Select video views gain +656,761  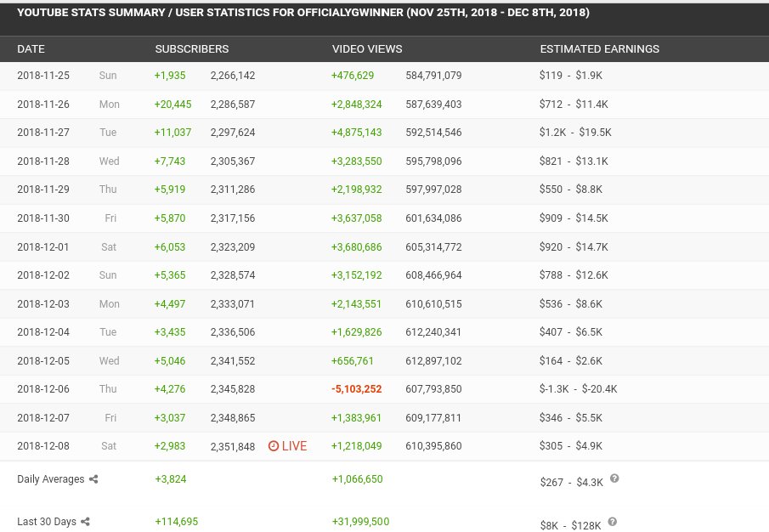pyautogui.click(x=353, y=361)
